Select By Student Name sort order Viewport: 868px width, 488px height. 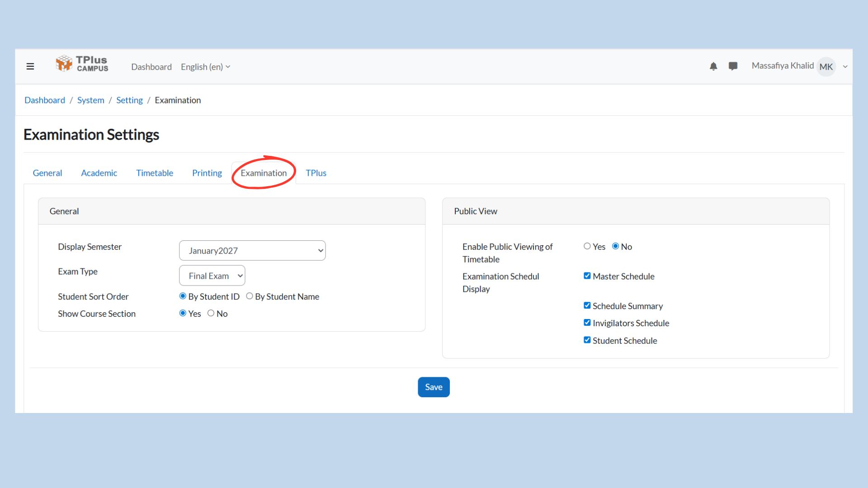pyautogui.click(x=250, y=296)
